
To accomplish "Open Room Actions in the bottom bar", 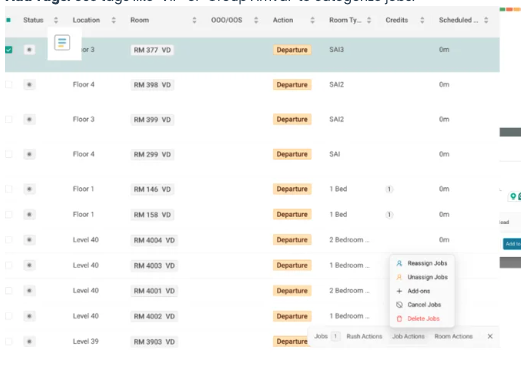I will click(453, 336).
